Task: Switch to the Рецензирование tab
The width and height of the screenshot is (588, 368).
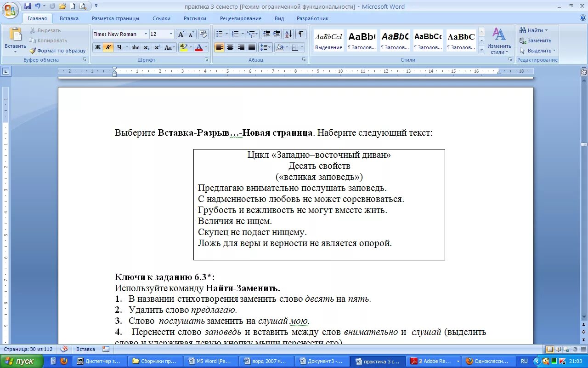Action: pos(241,18)
